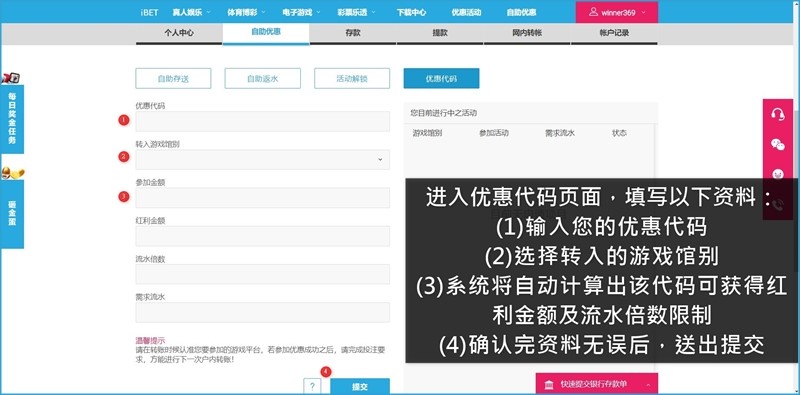Click the 活动解锁 button
The height and width of the screenshot is (395, 800).
pos(352,79)
